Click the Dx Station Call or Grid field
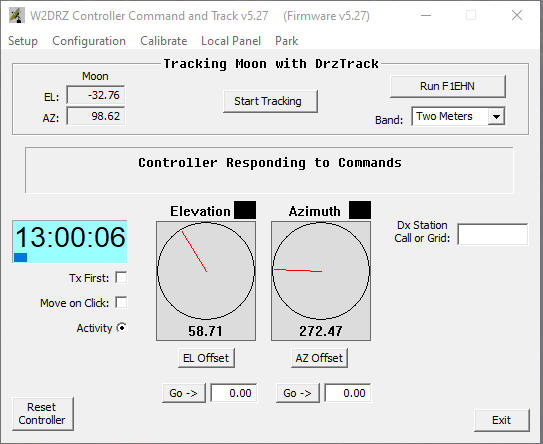This screenshot has width=543, height=444. pyautogui.click(x=493, y=234)
